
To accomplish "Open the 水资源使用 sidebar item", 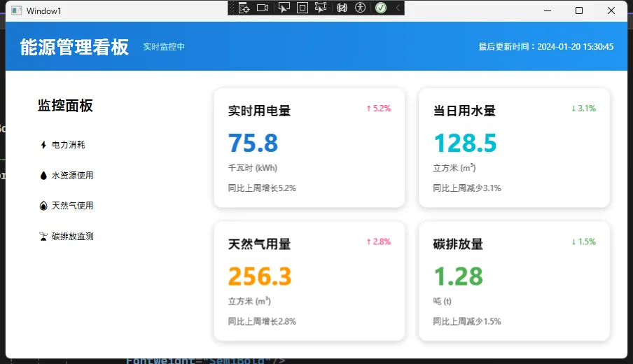I will click(72, 176).
